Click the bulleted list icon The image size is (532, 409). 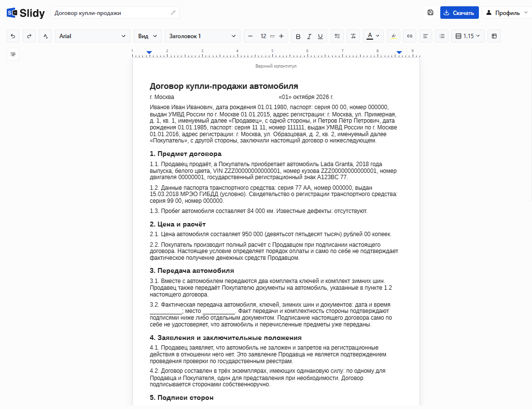(442, 36)
